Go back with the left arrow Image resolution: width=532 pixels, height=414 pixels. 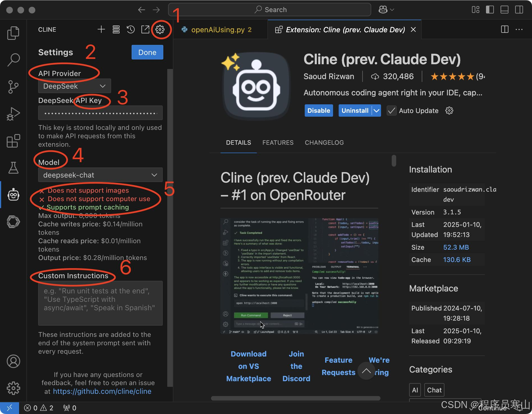click(x=142, y=10)
